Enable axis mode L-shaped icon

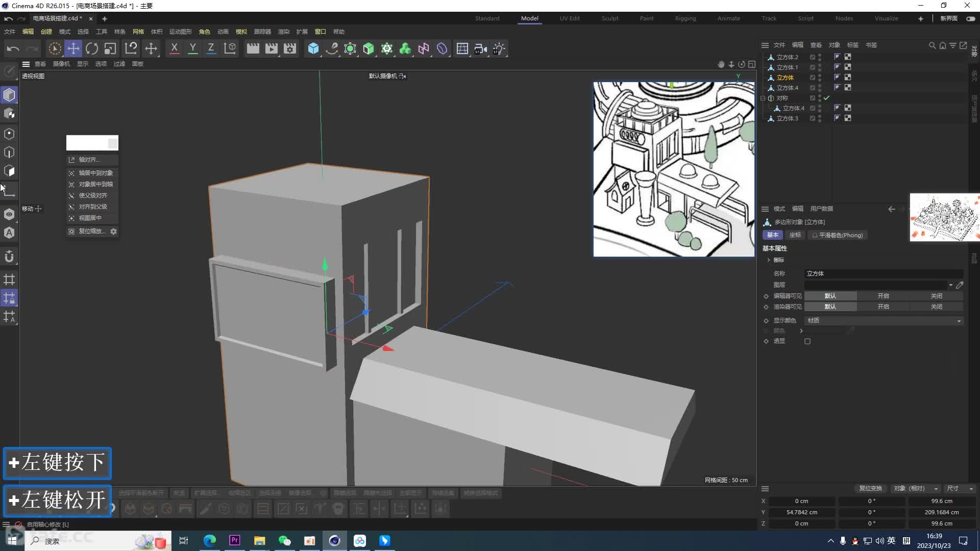pyautogui.click(x=9, y=191)
